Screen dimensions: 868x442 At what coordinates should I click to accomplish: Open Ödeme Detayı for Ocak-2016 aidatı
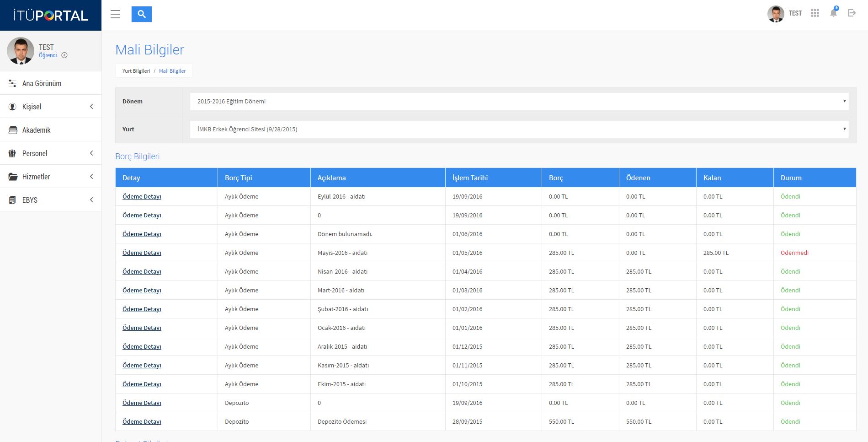(142, 328)
